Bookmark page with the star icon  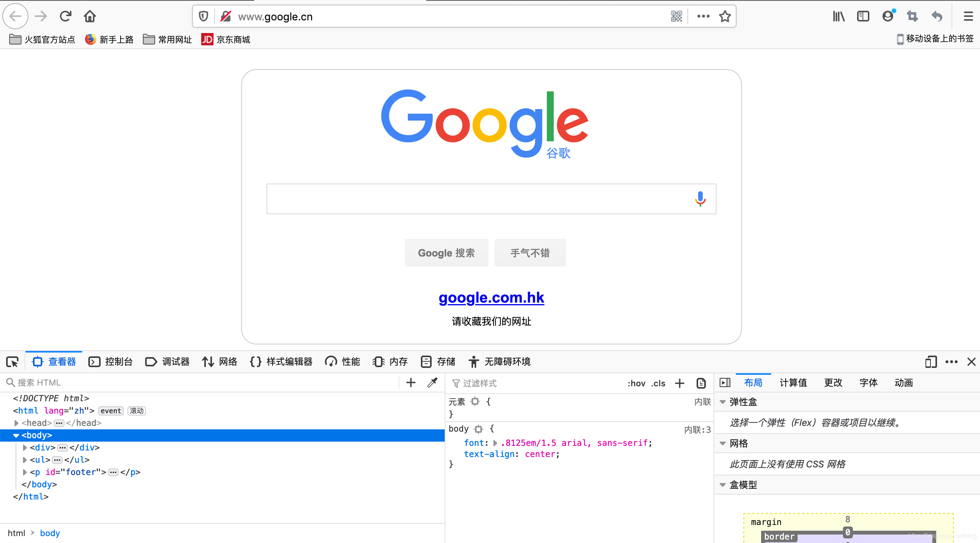pyautogui.click(x=725, y=17)
